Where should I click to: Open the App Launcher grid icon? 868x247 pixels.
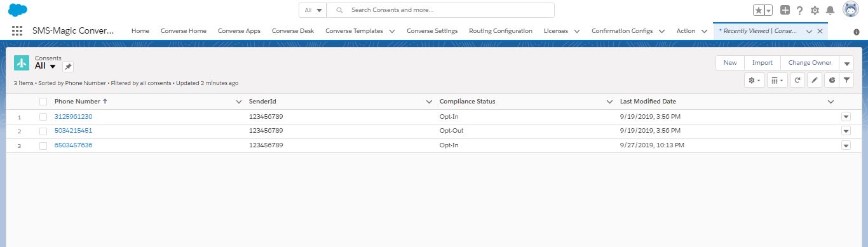pyautogui.click(x=17, y=30)
